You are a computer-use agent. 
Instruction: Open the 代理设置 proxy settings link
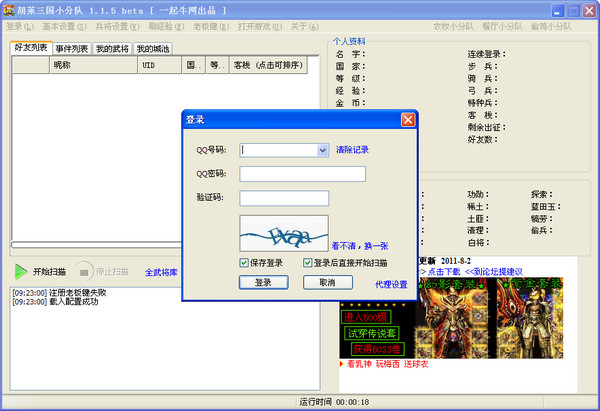coord(391,284)
